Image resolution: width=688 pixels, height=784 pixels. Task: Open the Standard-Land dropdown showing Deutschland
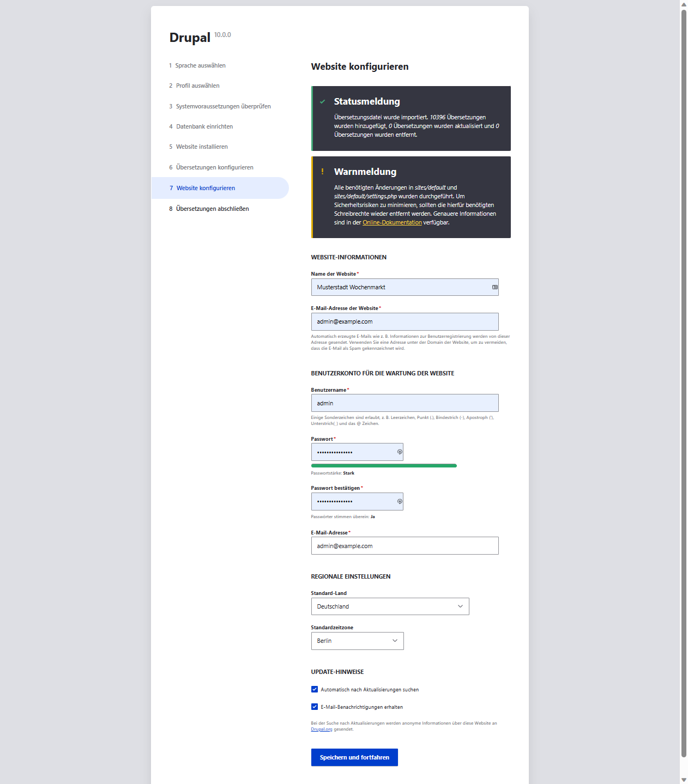[x=390, y=606]
